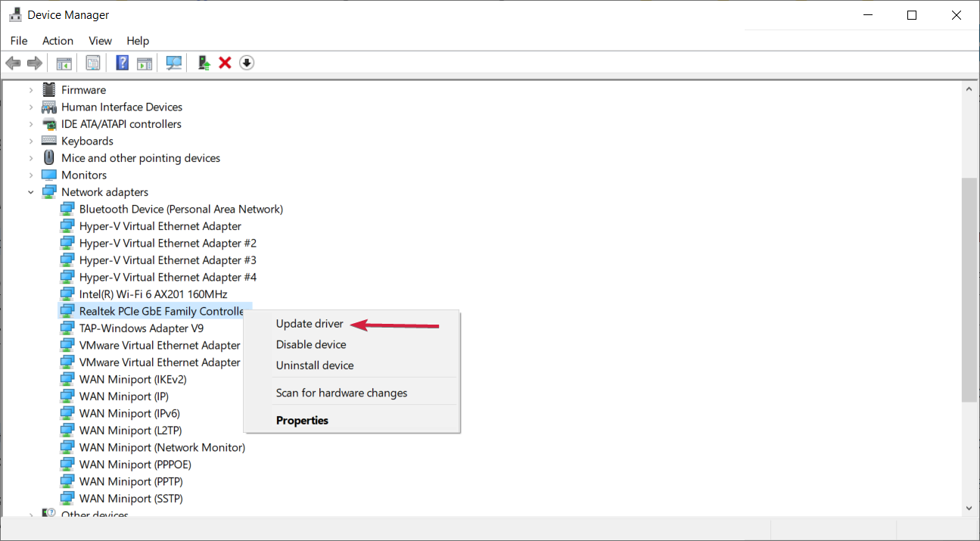Click the Human Interface Devices icon

pyautogui.click(x=49, y=107)
